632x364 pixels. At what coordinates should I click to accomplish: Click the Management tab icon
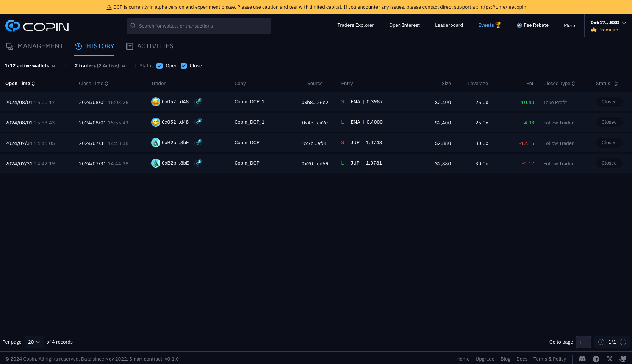pos(10,46)
